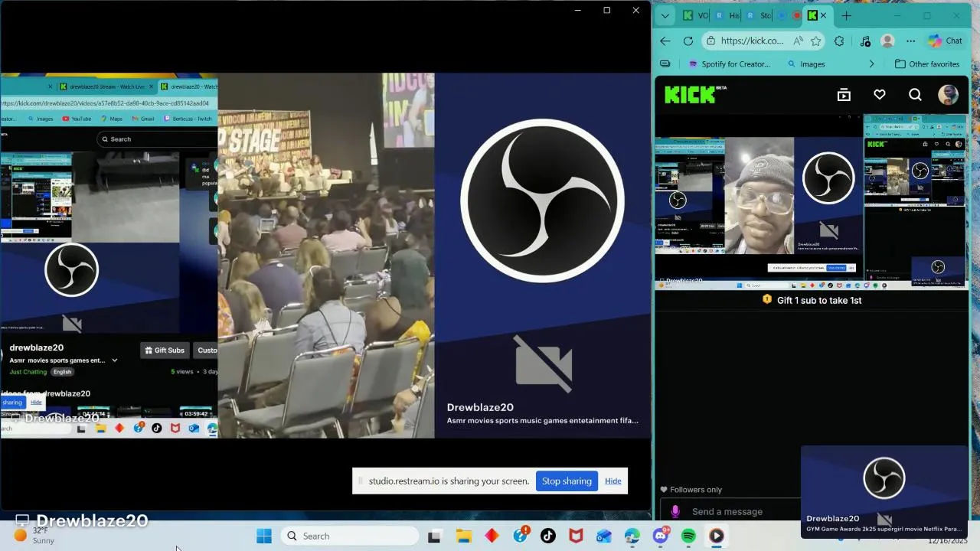Stop sharing screen with restream
This screenshot has width=980, height=551.
click(567, 481)
